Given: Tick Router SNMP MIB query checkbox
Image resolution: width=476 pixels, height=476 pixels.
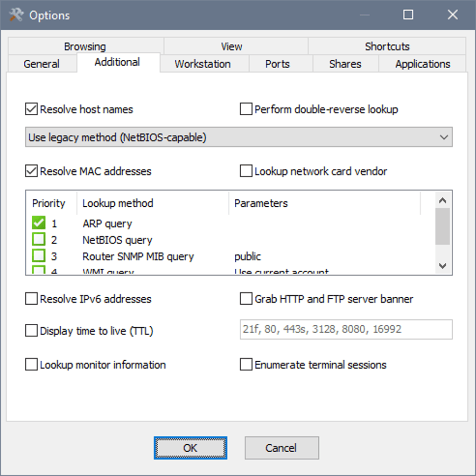Looking at the screenshot, I should pos(39,256).
